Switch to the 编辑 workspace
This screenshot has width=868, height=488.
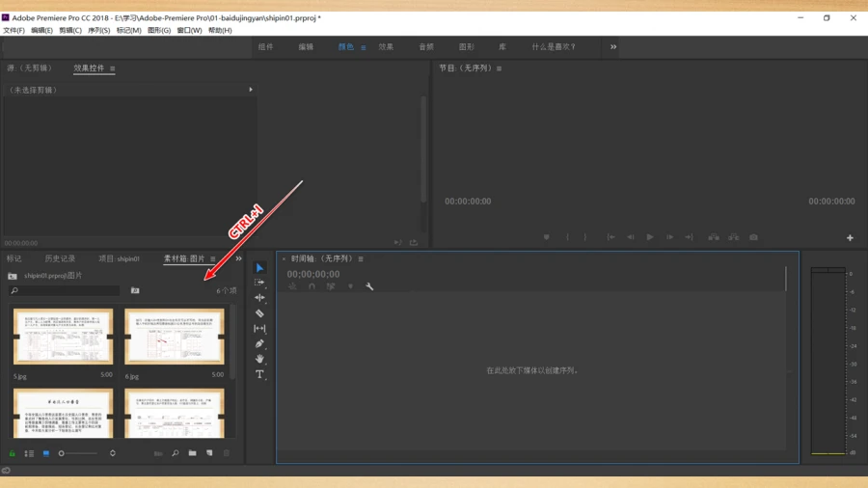pos(306,47)
